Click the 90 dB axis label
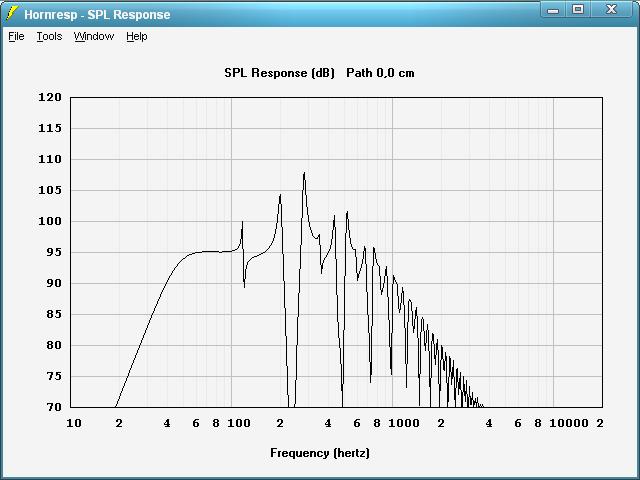 click(x=54, y=283)
